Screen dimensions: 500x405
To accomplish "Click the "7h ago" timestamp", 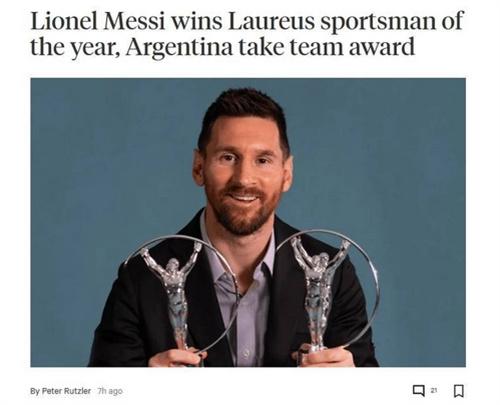I will point(110,391).
